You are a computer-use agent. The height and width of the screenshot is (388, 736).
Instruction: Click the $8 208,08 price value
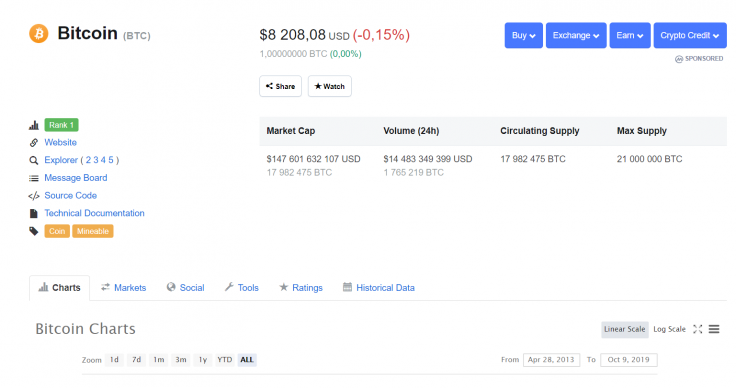(x=292, y=35)
